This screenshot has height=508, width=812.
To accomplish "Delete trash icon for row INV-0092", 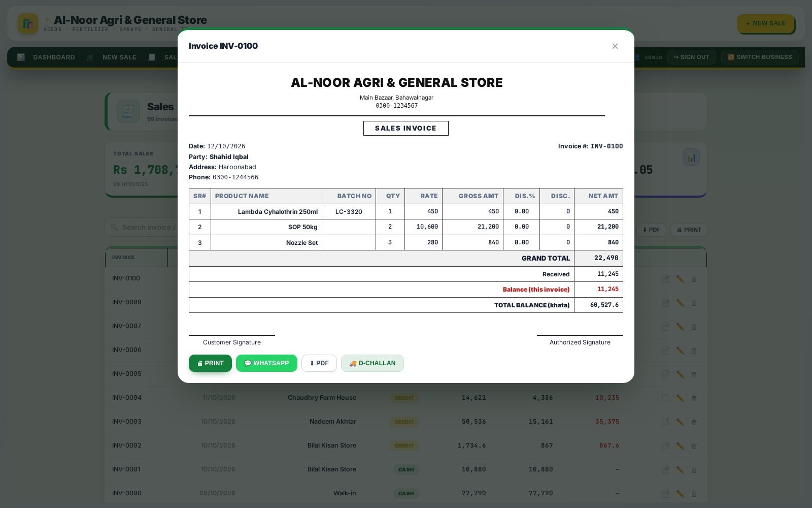I will [x=694, y=446].
